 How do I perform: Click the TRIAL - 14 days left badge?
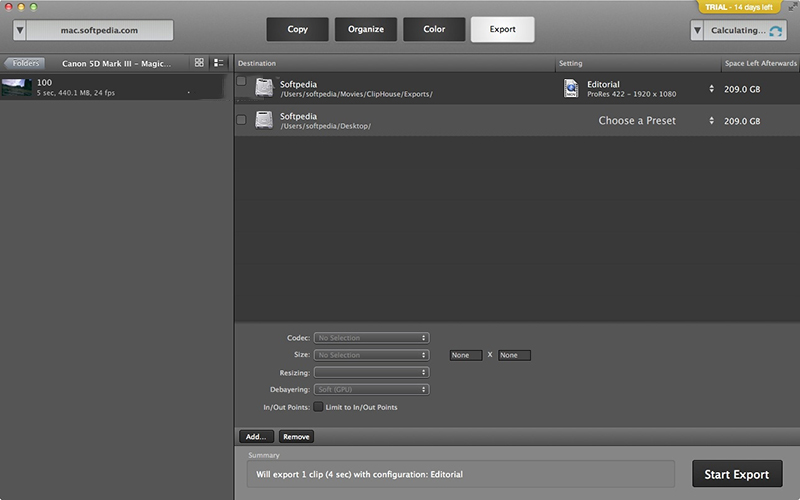pos(739,7)
